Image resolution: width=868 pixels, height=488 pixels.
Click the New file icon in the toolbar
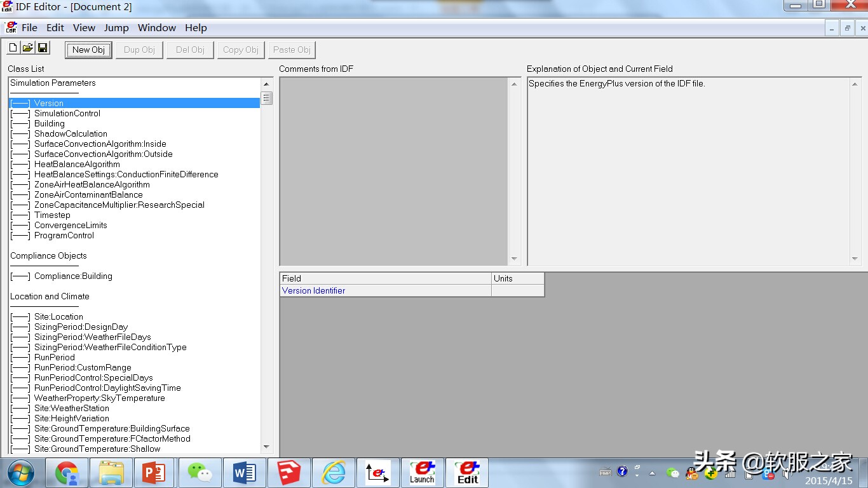13,48
